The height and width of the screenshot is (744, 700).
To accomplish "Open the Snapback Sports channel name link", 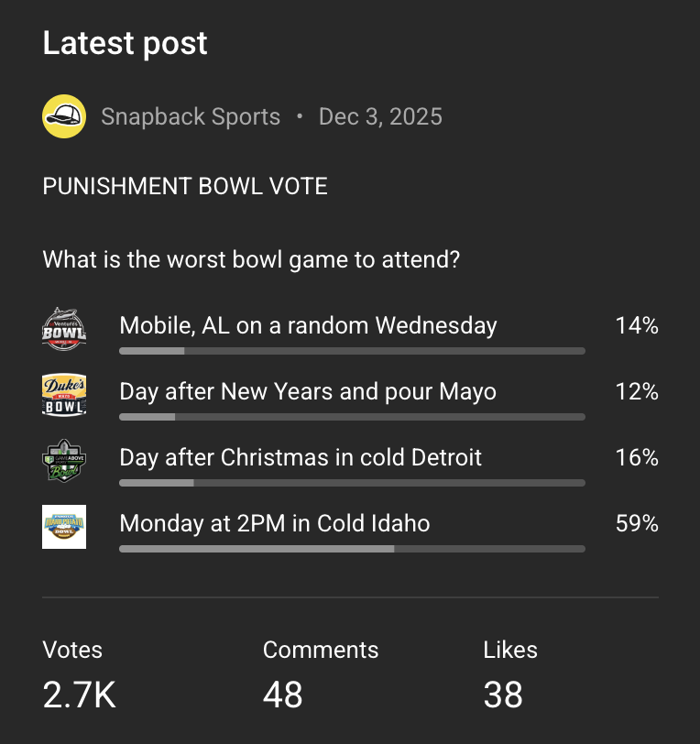I will pos(191,117).
